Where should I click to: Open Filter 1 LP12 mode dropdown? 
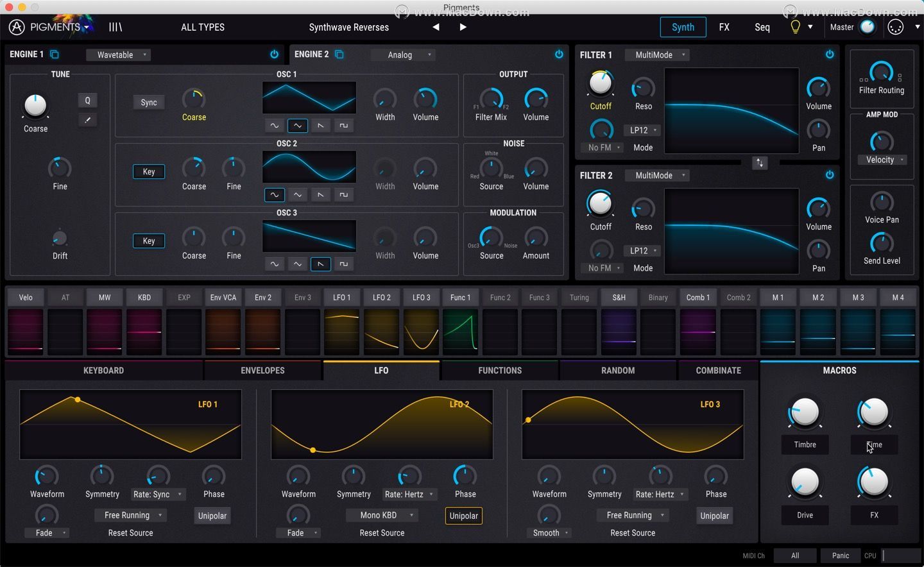pyautogui.click(x=642, y=130)
